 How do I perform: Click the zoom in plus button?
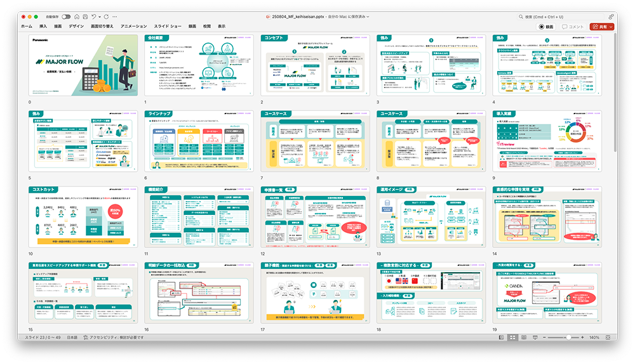tap(582, 337)
